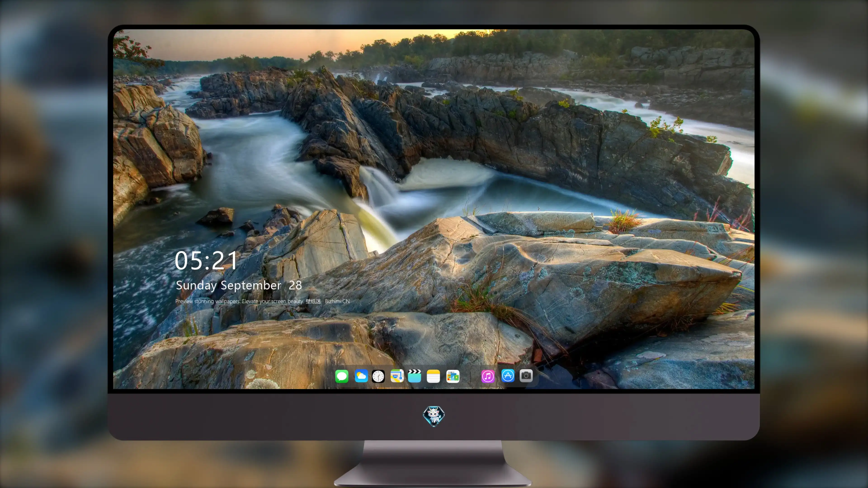
Task: Open the Camera app in dock
Action: [x=526, y=376]
